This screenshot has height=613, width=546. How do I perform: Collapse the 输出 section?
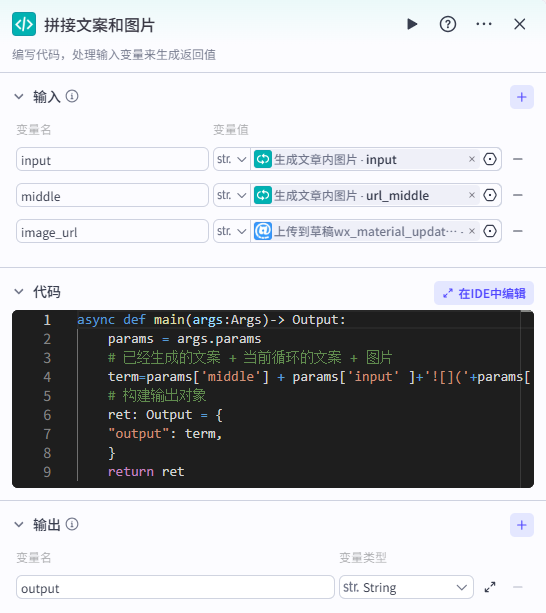pyautogui.click(x=18, y=524)
